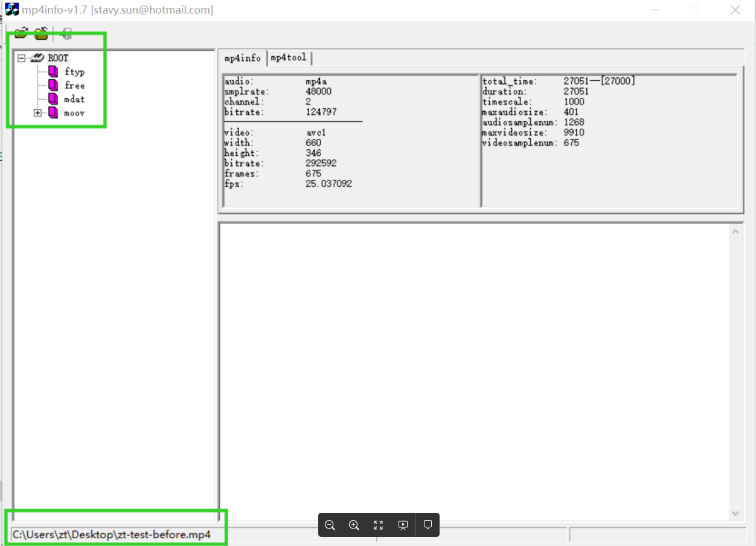Click the grayed-out exit toolbar icon
The height and width of the screenshot is (546, 756).
[x=66, y=34]
